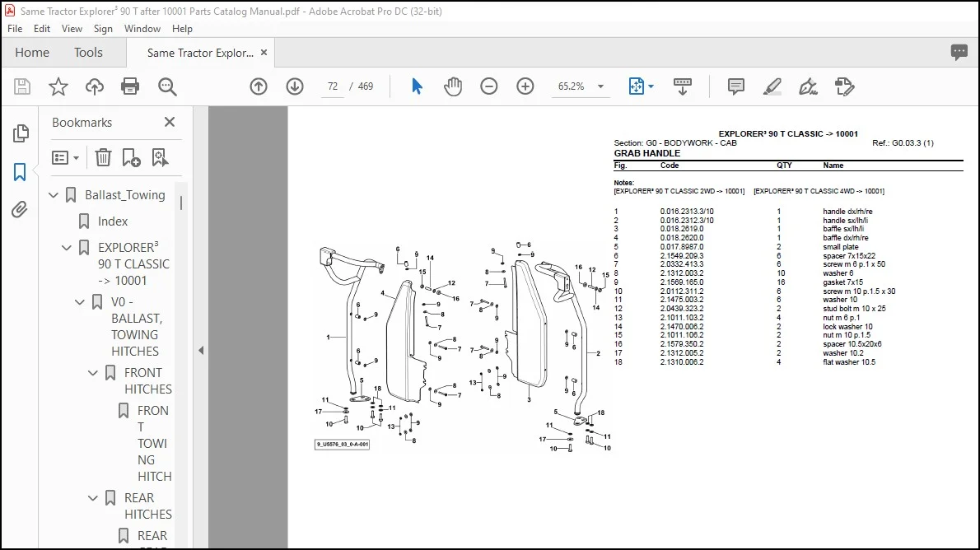Image resolution: width=980 pixels, height=550 pixels.
Task: Open the Page Thumbnails side panel
Action: point(20,133)
